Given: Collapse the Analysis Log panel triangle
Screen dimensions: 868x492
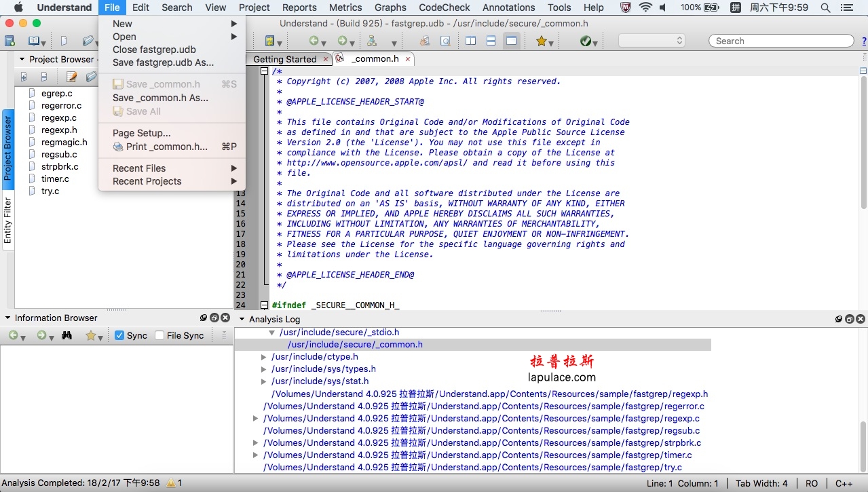Looking at the screenshot, I should click(242, 319).
